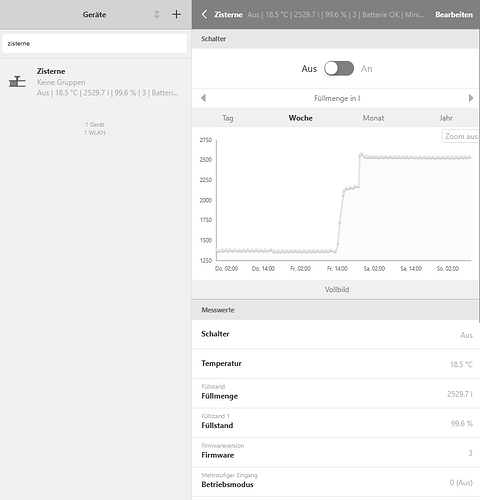Screen dimensions: 480x500
Task: Switch chart range to Monat
Action: pyautogui.click(x=373, y=118)
